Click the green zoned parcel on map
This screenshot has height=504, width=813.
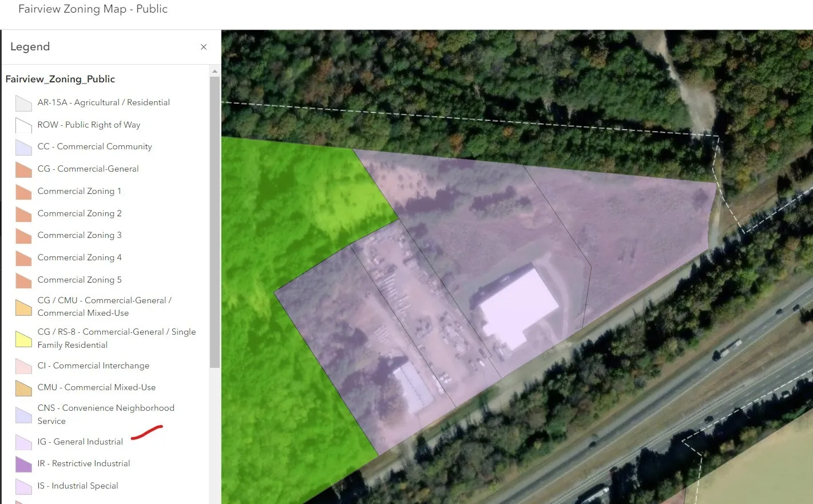[286, 217]
